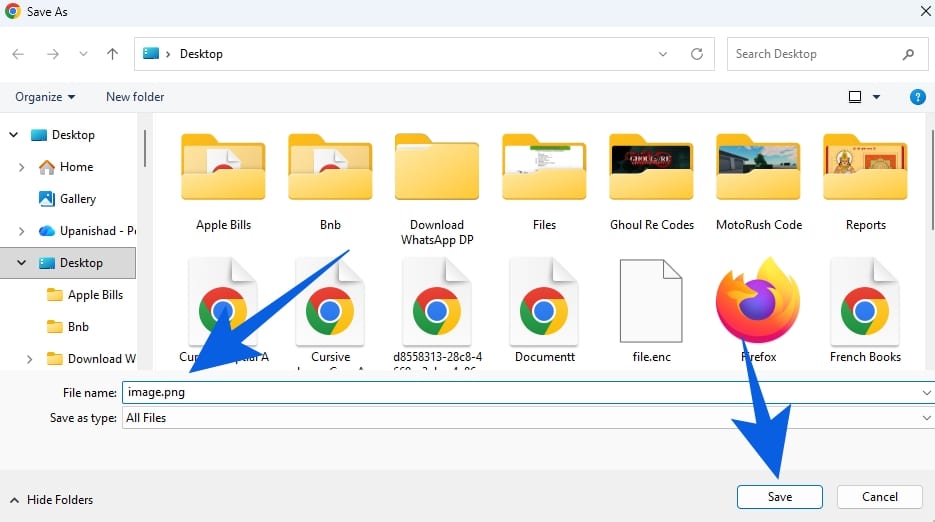Click New folder button
Image resolution: width=935 pixels, height=522 pixels.
135,97
